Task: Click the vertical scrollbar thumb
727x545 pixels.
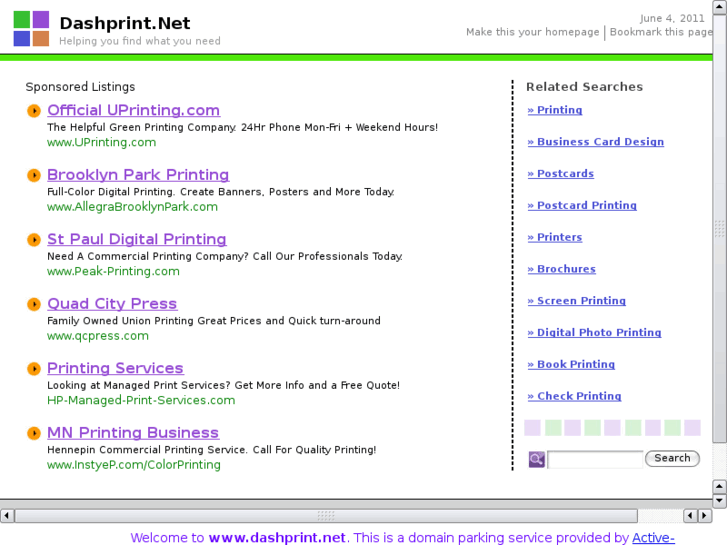Action: coord(720,228)
